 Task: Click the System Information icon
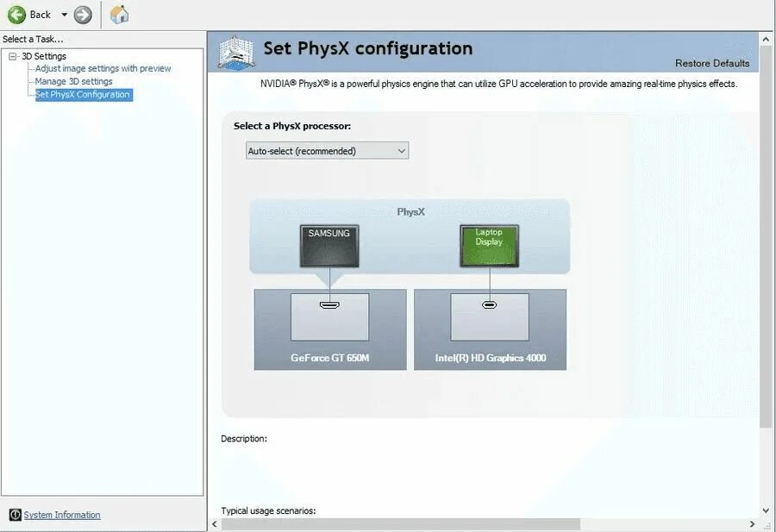coord(16,515)
